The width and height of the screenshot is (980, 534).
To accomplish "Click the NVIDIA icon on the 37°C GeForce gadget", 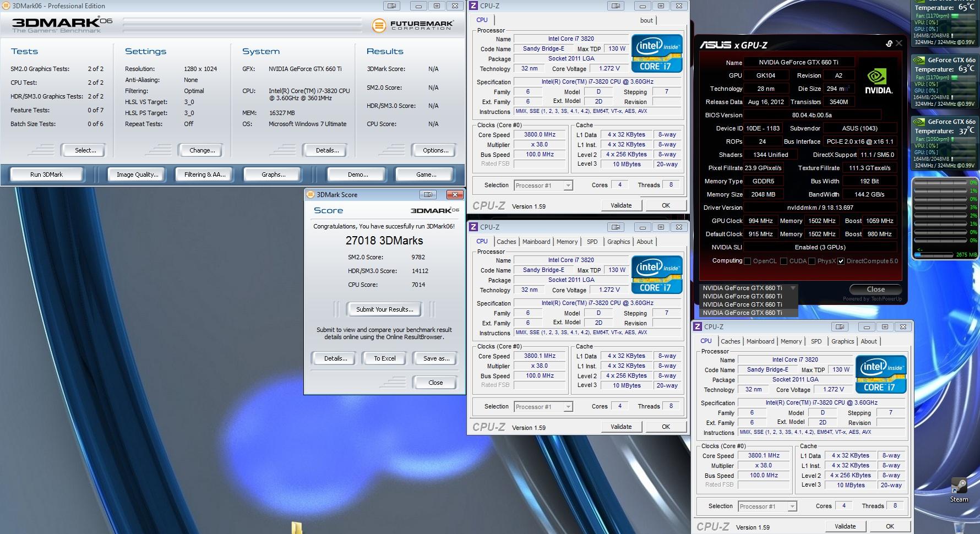I will pos(919,122).
